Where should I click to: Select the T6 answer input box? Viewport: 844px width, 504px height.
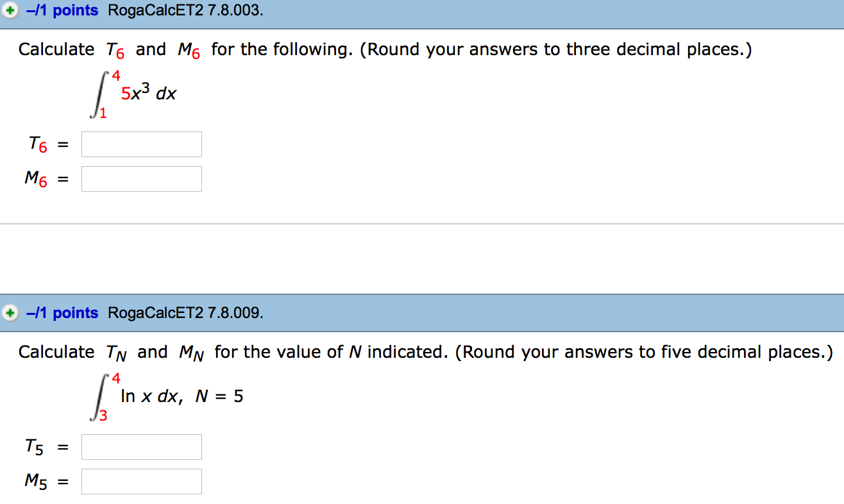point(141,144)
